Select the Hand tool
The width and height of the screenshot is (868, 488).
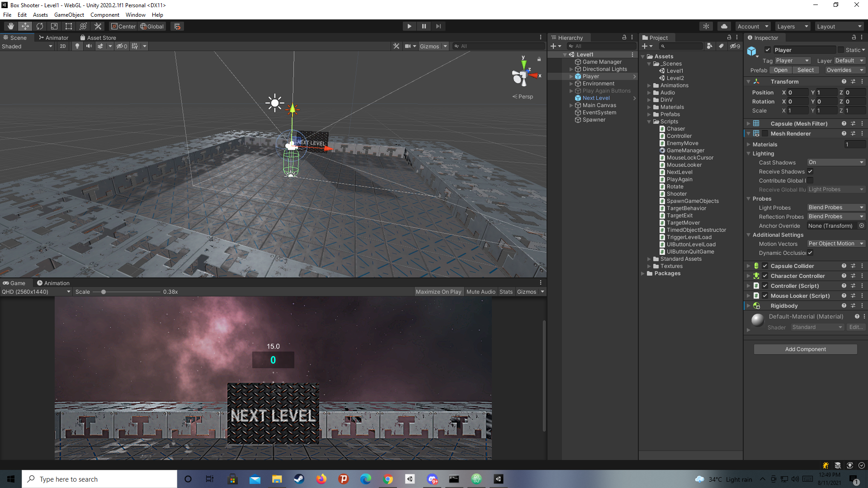pos(11,26)
